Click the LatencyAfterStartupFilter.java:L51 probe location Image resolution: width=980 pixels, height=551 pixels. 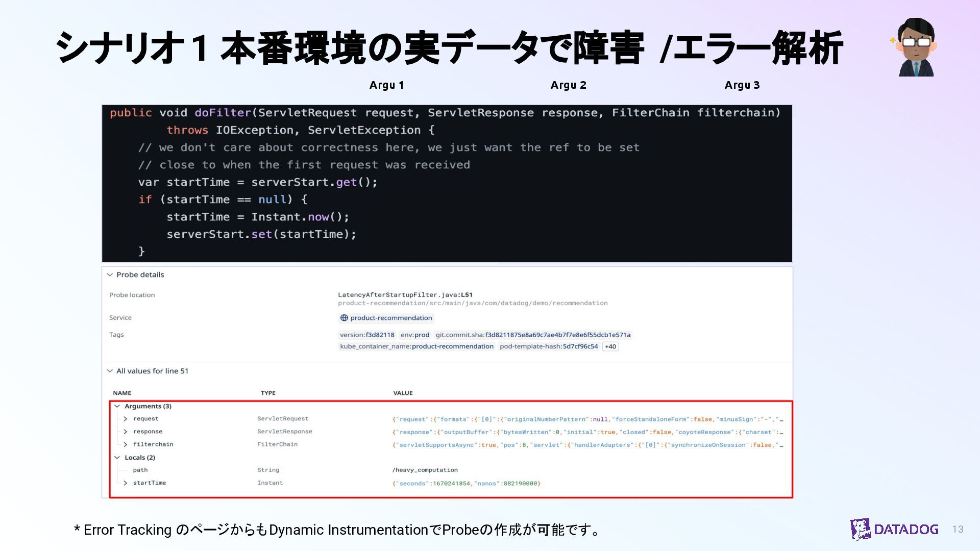pyautogui.click(x=405, y=295)
